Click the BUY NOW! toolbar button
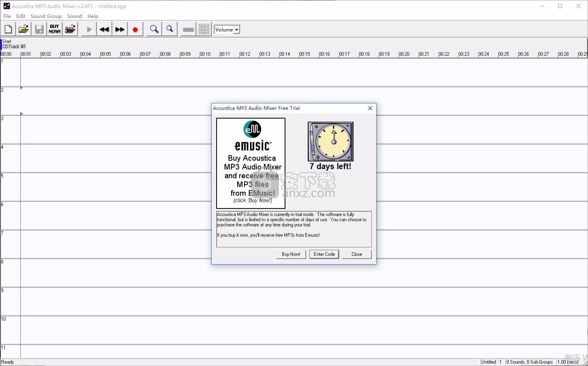The width and height of the screenshot is (588, 366). coord(55,29)
